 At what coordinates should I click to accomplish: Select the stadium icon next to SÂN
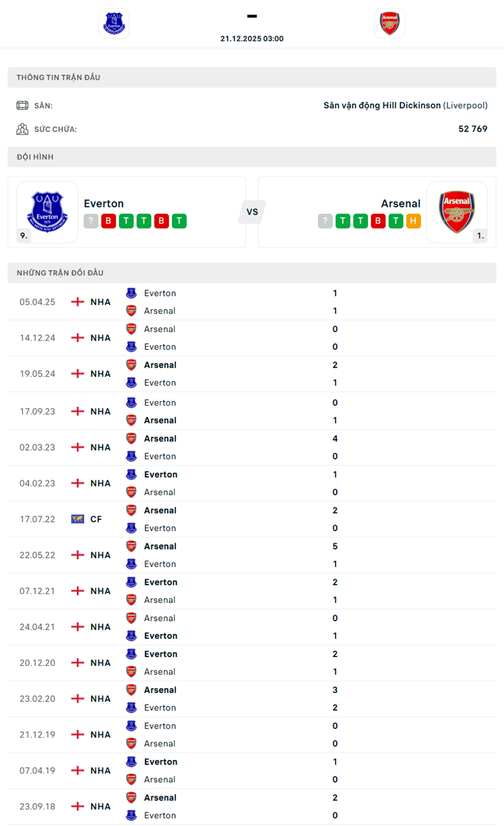pyautogui.click(x=21, y=105)
